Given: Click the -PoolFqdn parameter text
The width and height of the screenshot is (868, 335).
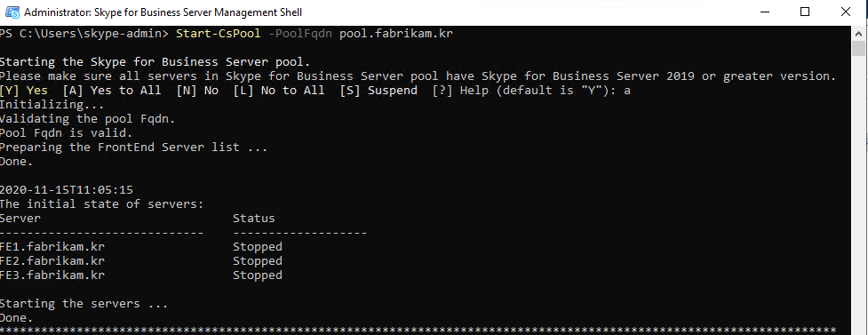Looking at the screenshot, I should click(300, 34).
